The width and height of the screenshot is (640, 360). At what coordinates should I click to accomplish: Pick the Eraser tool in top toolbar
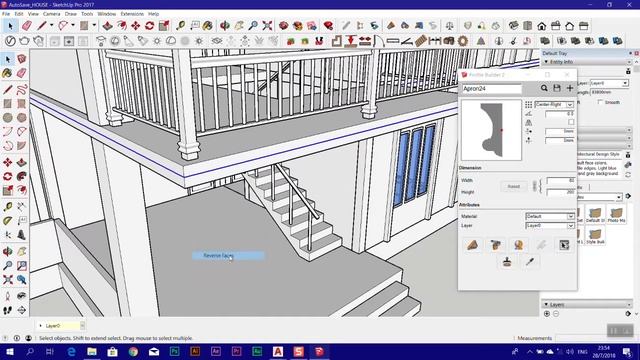[x=27, y=26]
